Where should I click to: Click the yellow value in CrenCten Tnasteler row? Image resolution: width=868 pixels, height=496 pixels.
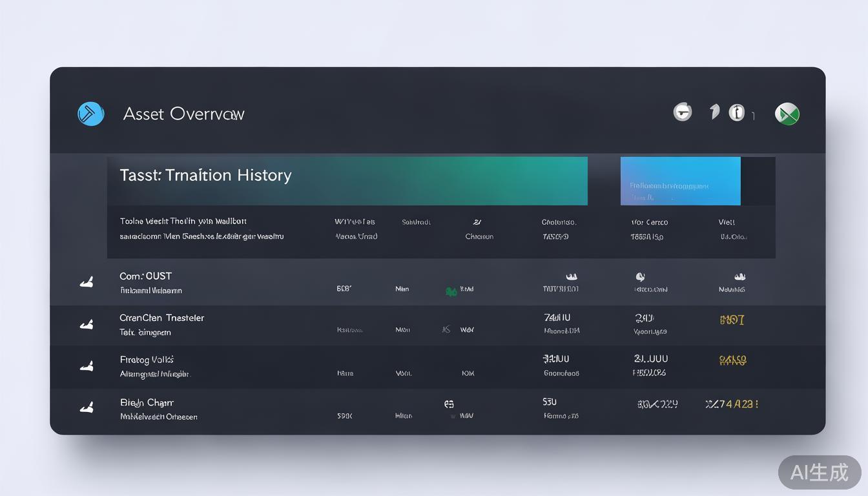click(x=732, y=320)
